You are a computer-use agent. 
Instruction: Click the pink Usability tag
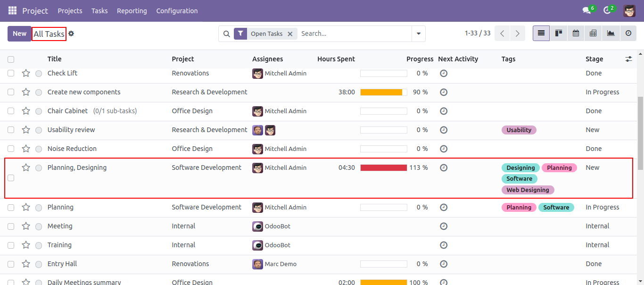(x=519, y=130)
